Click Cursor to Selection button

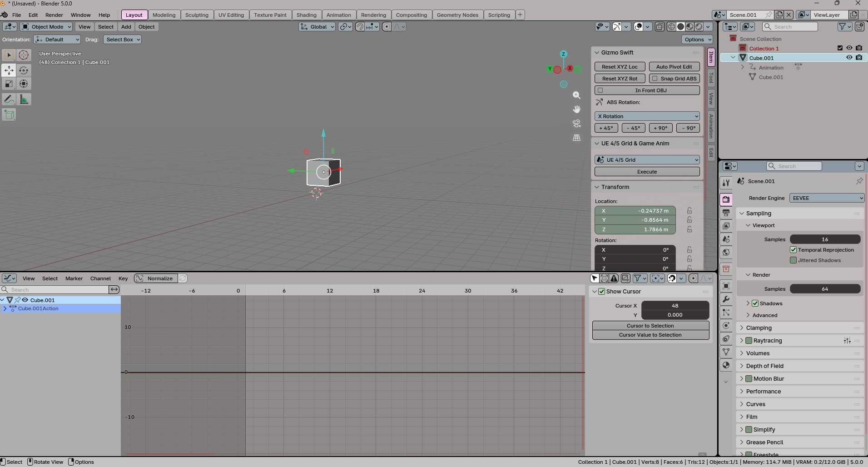[650, 326]
